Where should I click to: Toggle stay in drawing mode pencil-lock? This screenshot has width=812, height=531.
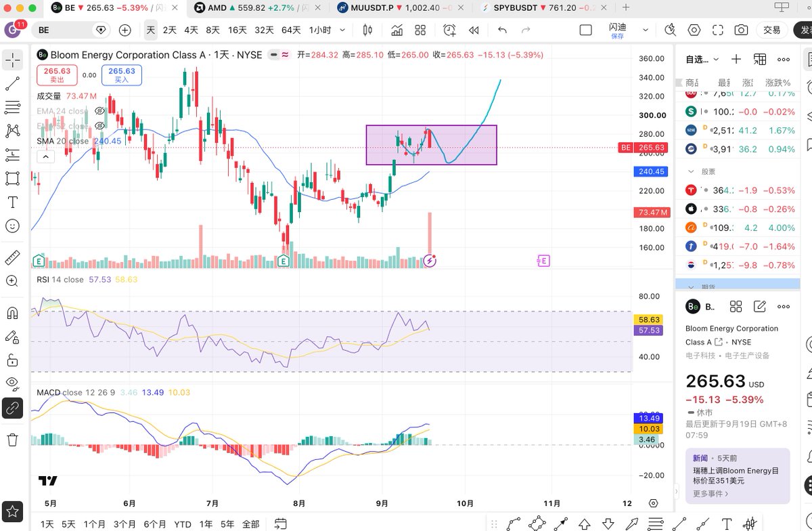(12, 337)
